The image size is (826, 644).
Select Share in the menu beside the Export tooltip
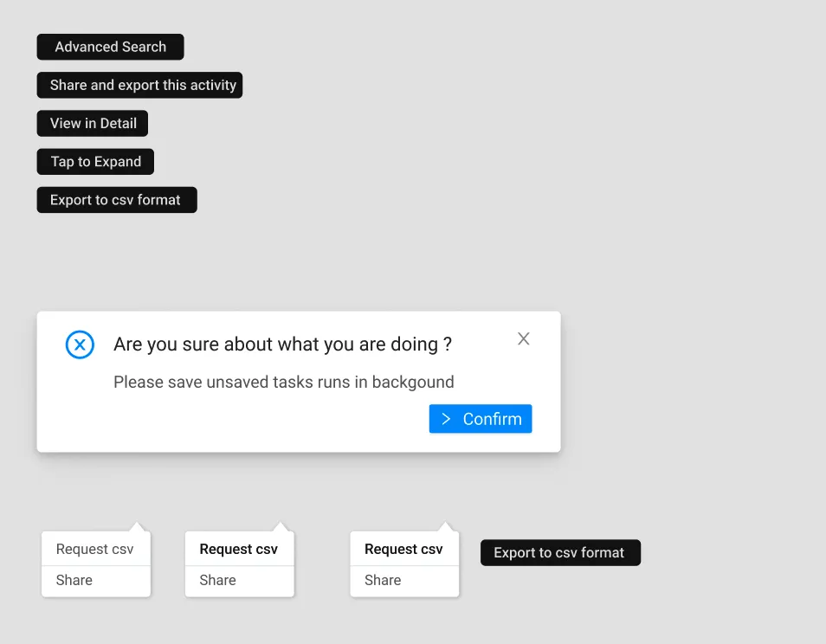coord(404,581)
